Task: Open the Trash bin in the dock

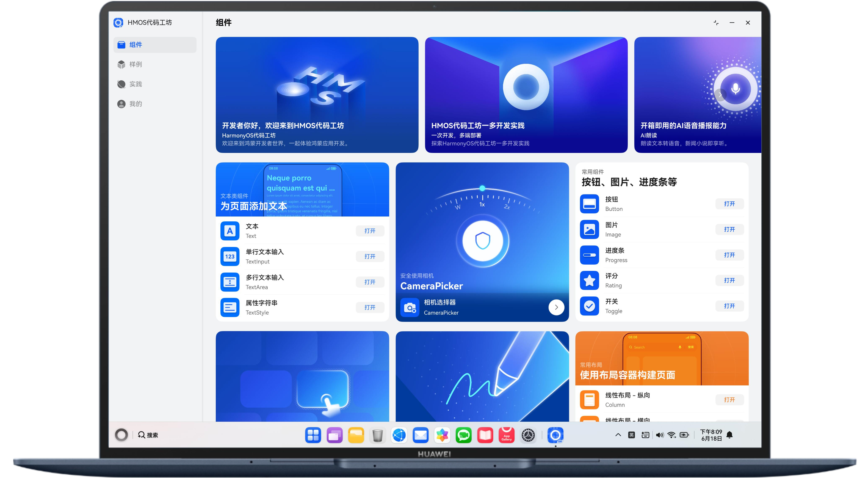Action: click(x=378, y=435)
